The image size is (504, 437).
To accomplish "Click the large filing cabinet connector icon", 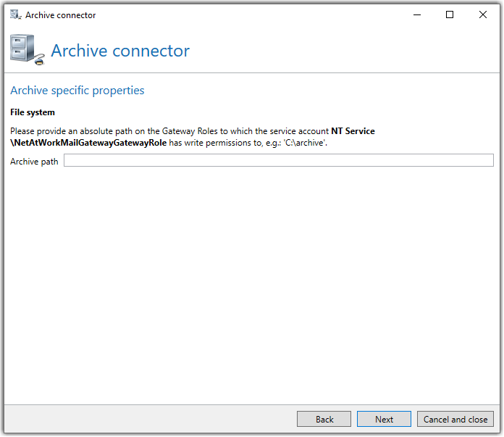I will coord(27,50).
